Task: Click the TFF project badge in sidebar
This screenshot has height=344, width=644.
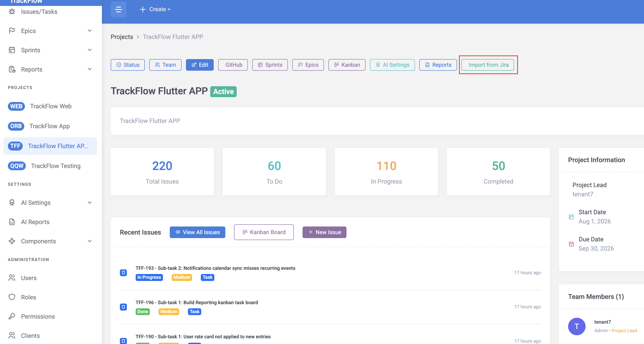Action: coord(15,146)
